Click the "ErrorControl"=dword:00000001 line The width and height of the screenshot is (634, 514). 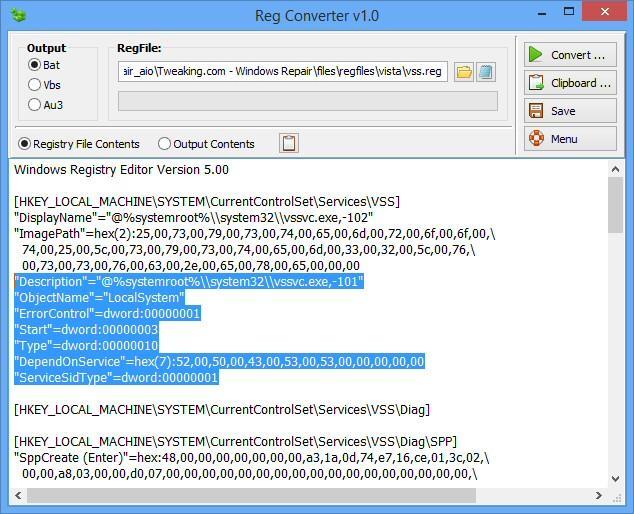click(107, 313)
